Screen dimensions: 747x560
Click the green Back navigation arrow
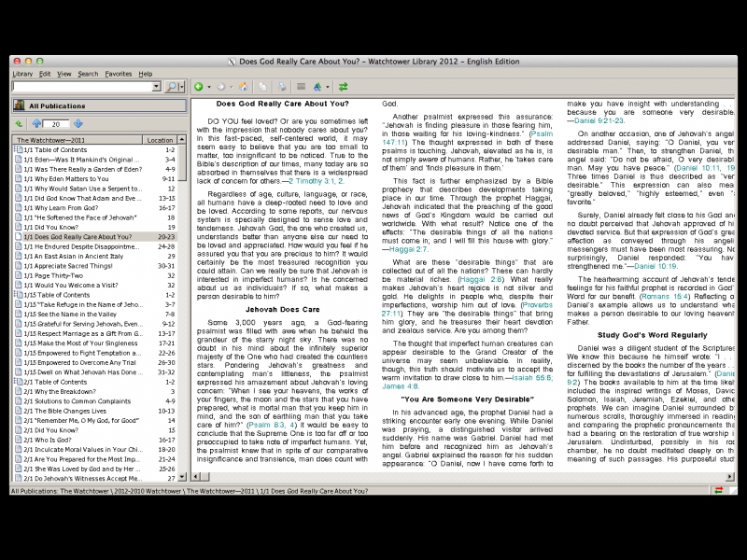coord(199,87)
